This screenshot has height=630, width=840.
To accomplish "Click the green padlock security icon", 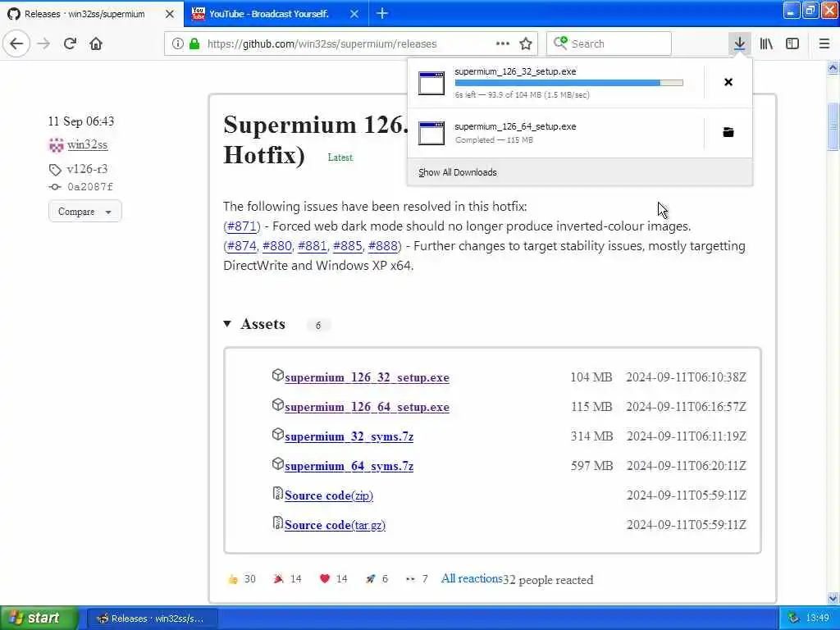I will click(x=194, y=44).
